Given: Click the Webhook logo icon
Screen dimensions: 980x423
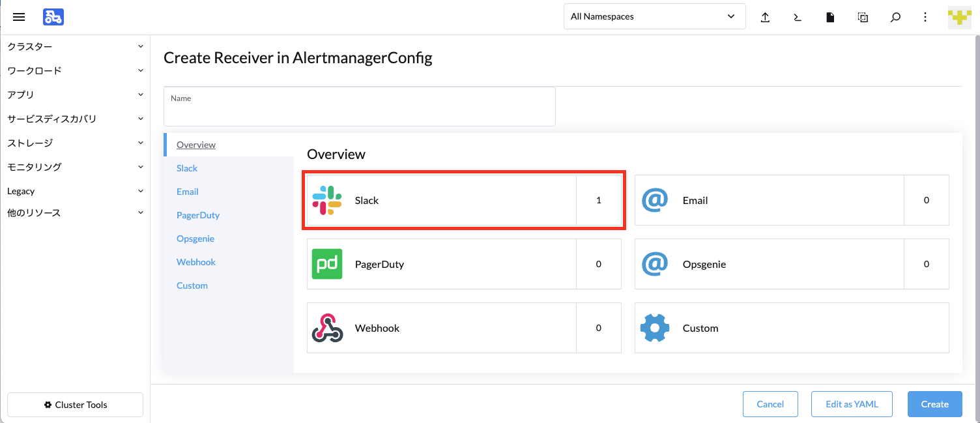Looking at the screenshot, I should point(327,328).
